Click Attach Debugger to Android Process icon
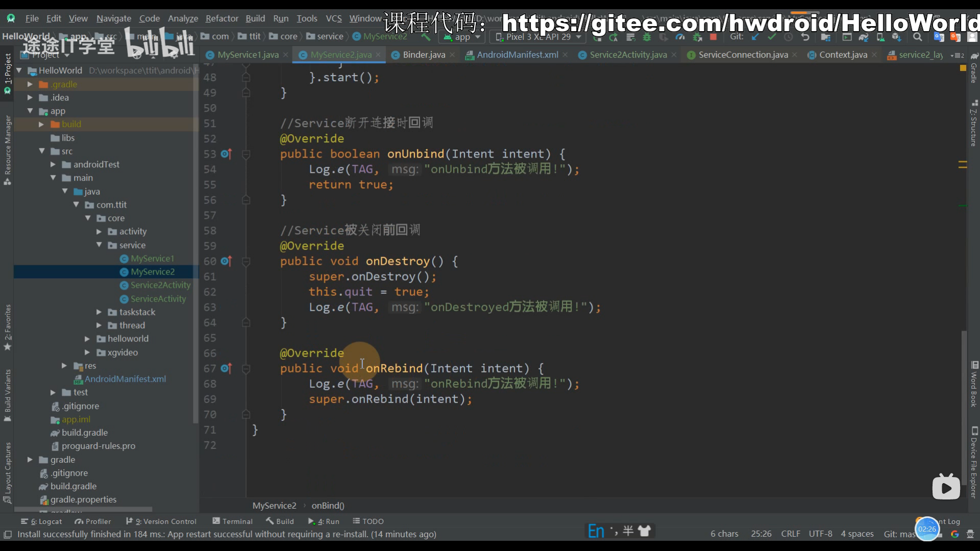Image resolution: width=980 pixels, height=551 pixels. 697,37
